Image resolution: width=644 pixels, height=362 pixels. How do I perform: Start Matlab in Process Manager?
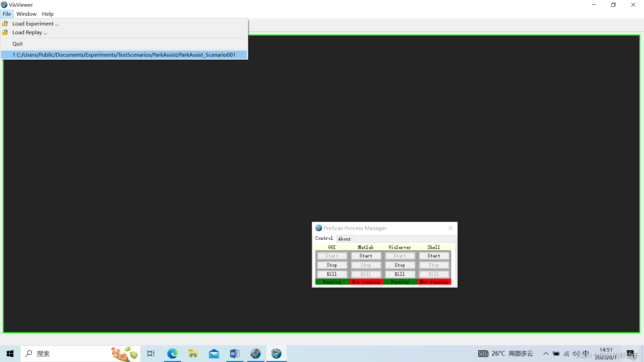click(x=366, y=256)
